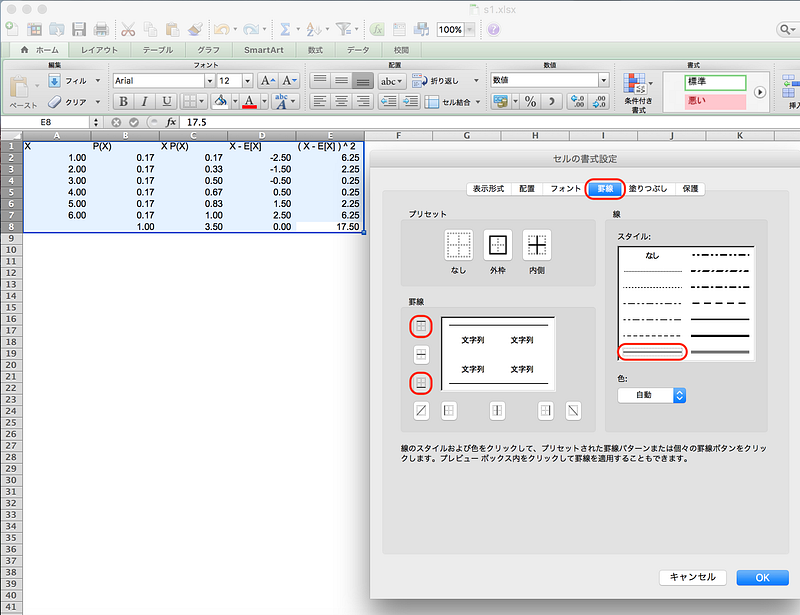Viewport: 800px width, 615px height.
Task: Click the inside horizontal border button
Action: 421,354
